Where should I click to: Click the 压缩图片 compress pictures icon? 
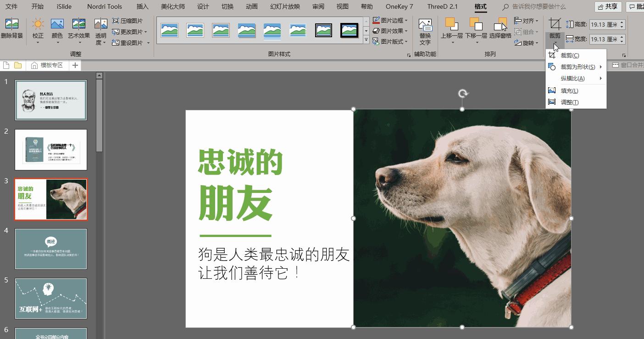[116, 20]
